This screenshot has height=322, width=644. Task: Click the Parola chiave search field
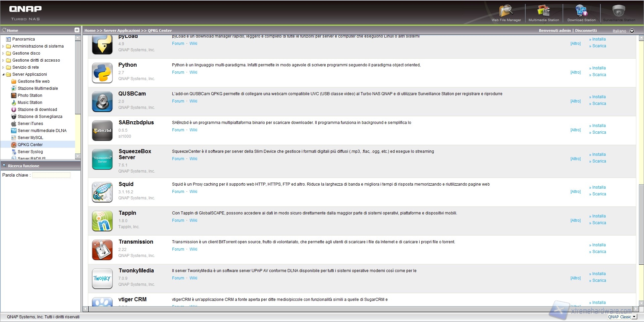point(51,175)
